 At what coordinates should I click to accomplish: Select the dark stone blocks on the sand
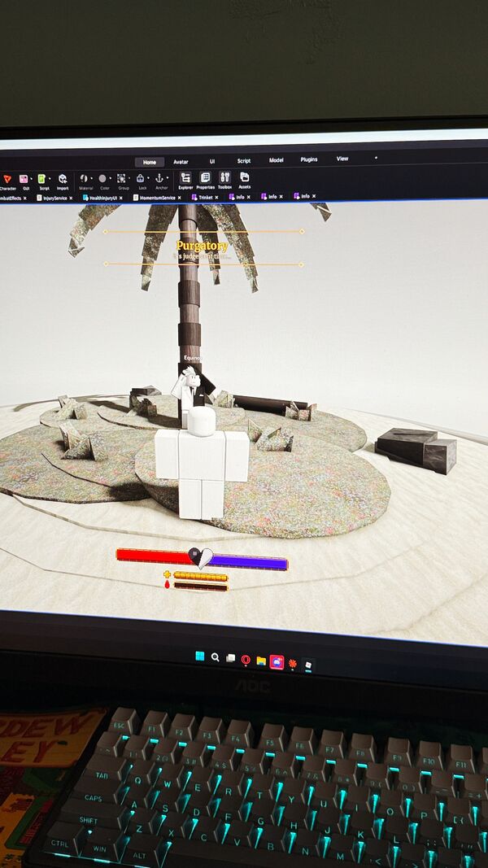(416, 450)
